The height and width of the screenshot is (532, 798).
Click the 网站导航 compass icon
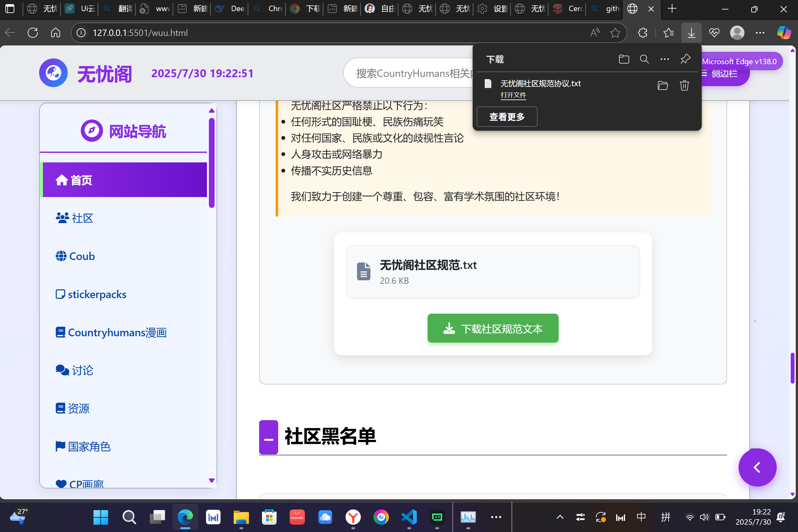pyautogui.click(x=92, y=131)
